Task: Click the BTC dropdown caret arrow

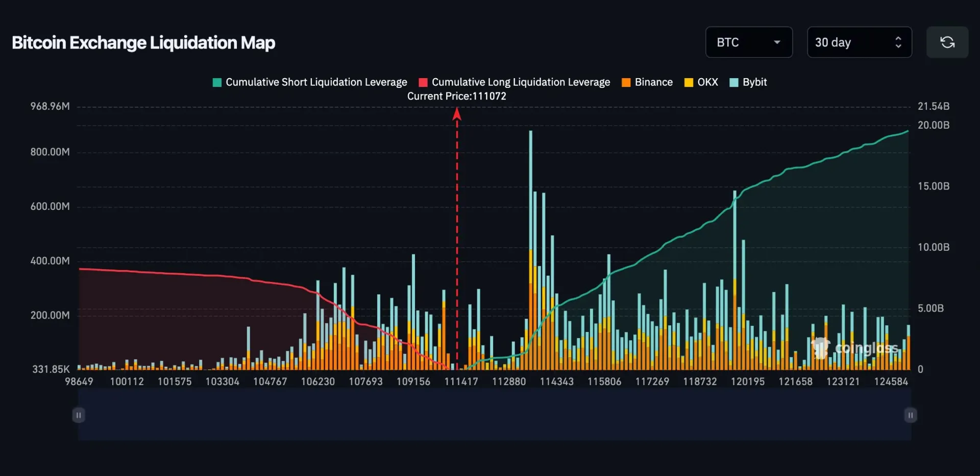Action: [x=777, y=42]
